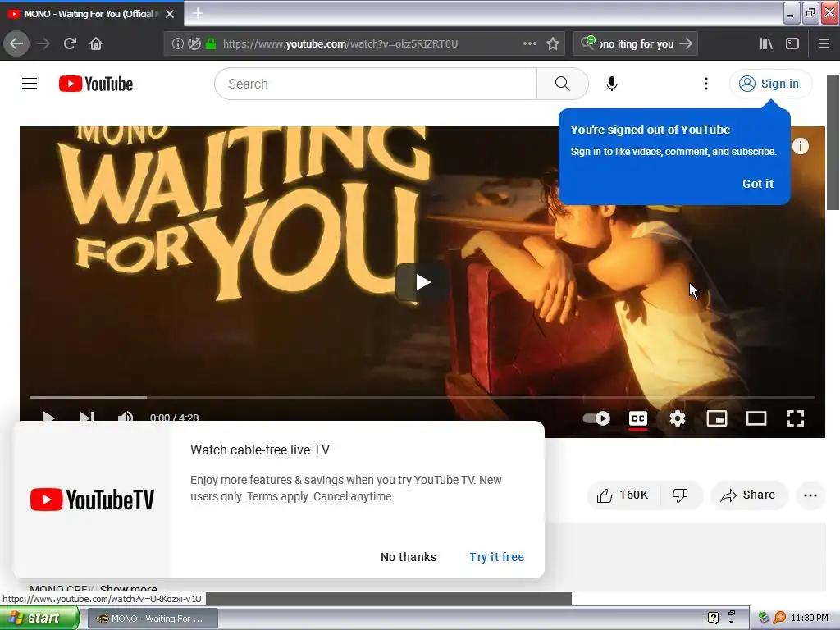This screenshot has width=840, height=630.
Task: Enable miniplayer mode
Action: point(717,418)
